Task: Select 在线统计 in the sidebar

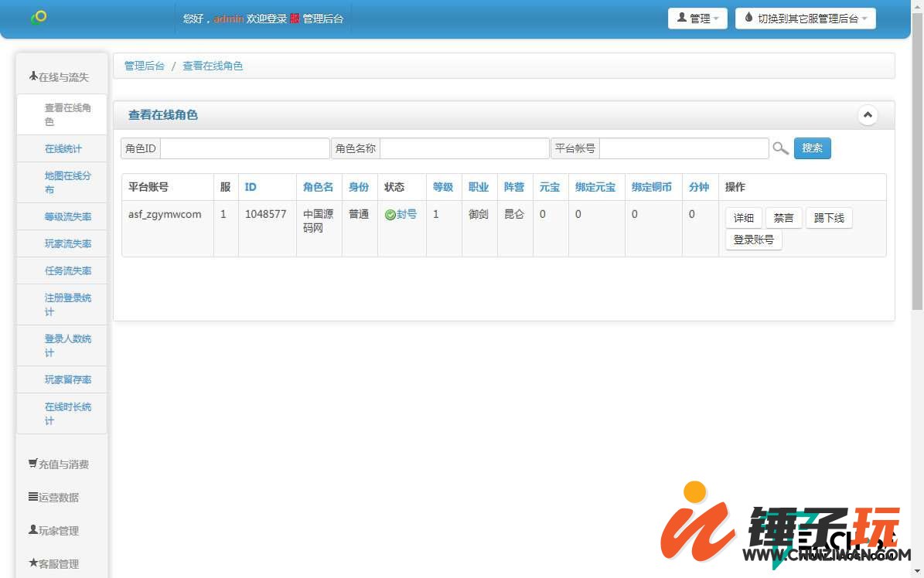Action: point(63,148)
